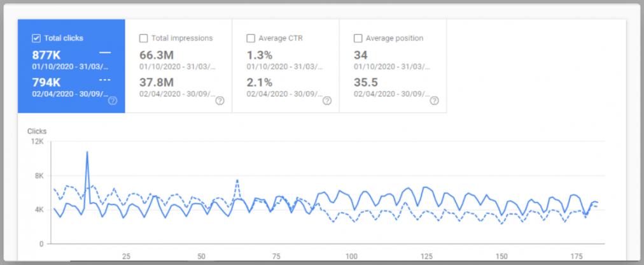Image resolution: width=644 pixels, height=265 pixels.
Task: Enable the Total impressions checkbox
Action: click(x=144, y=38)
